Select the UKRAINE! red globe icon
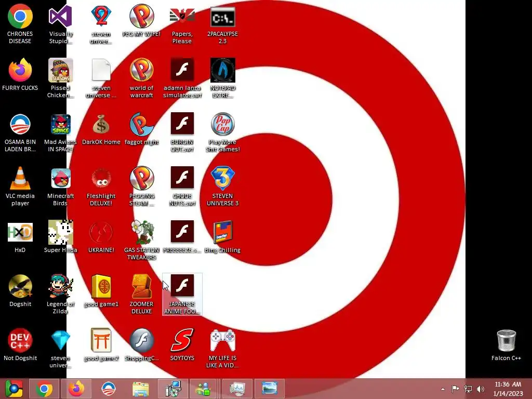This screenshot has width=532, height=399. tap(101, 237)
